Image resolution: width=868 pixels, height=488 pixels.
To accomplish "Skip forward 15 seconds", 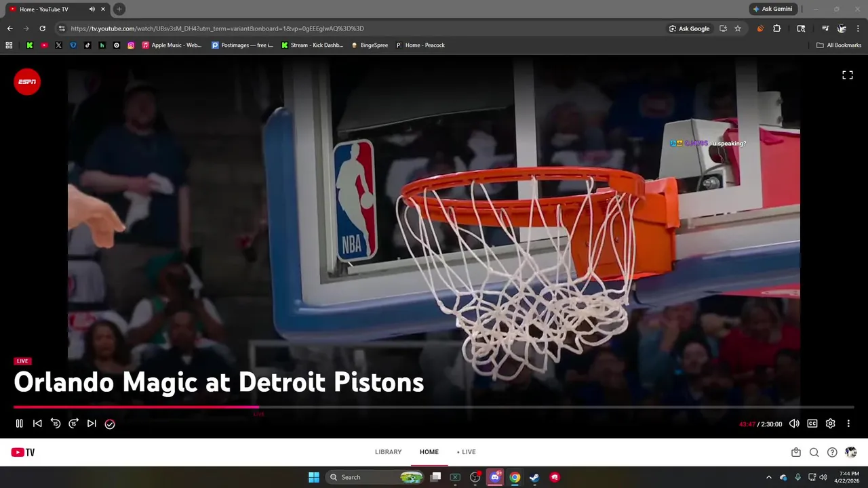I will [x=73, y=424].
